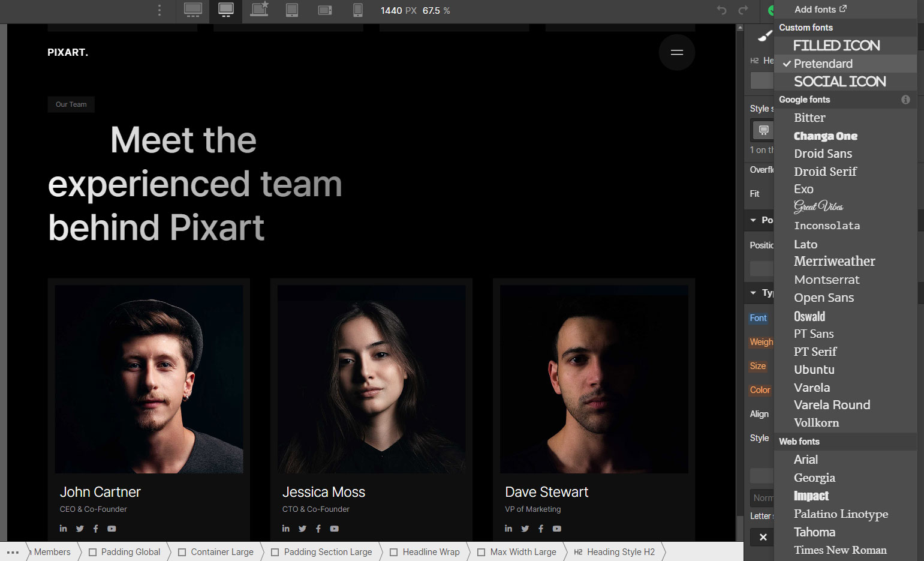Click the ellipsis icon in the breadcrumb bar
This screenshot has height=561, width=924.
pos(13,552)
